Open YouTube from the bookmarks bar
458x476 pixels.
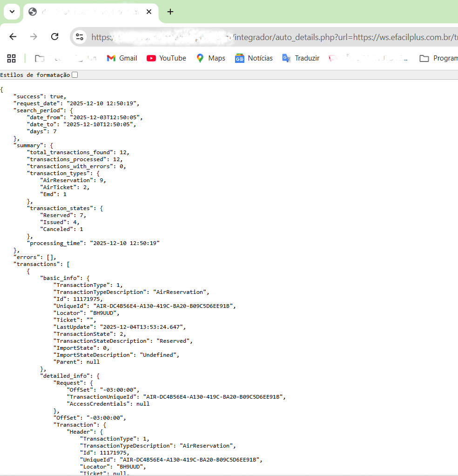click(x=166, y=58)
